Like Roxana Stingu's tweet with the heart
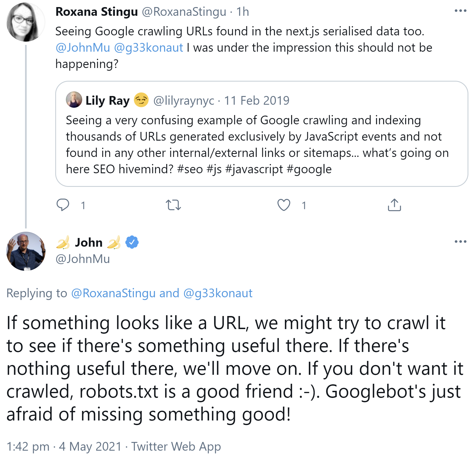This screenshot has width=476, height=458. pos(284,205)
